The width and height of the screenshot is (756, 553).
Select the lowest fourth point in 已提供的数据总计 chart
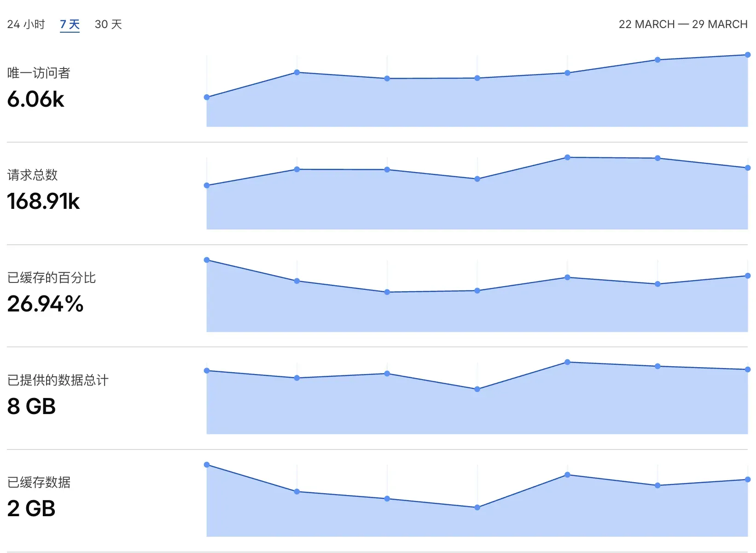click(477, 389)
